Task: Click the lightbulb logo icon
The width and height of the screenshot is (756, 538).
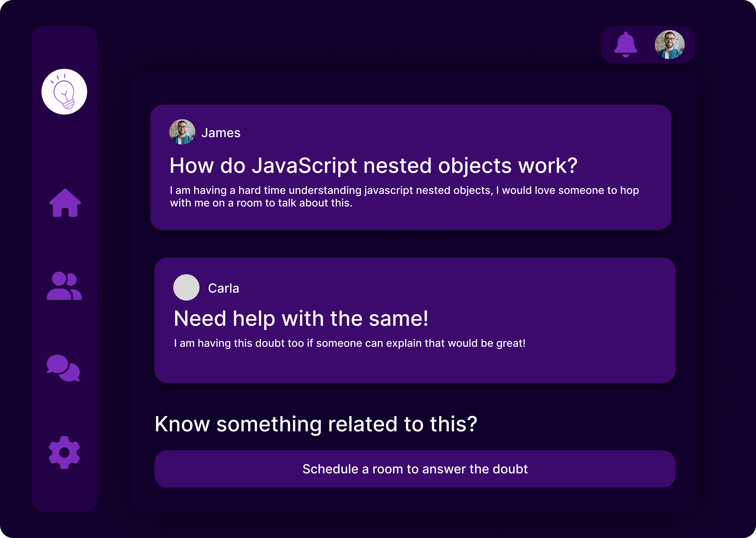Action: click(64, 92)
